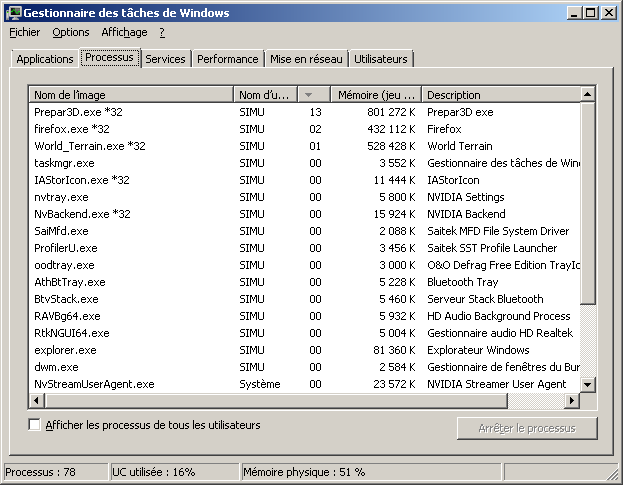
Task: Click the 13 CPU value for Prepar3D
Action: tap(315, 112)
